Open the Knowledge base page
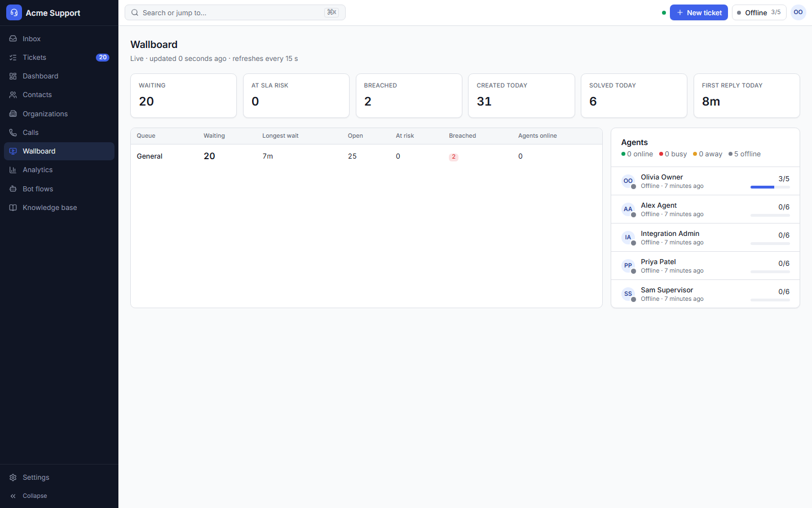Viewport: 812px width, 508px height. 59,208
